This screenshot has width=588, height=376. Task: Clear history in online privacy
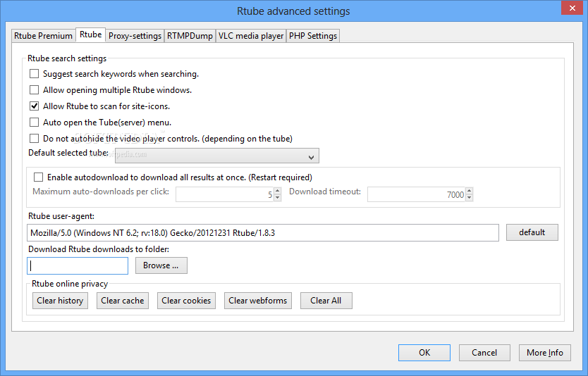(x=60, y=301)
